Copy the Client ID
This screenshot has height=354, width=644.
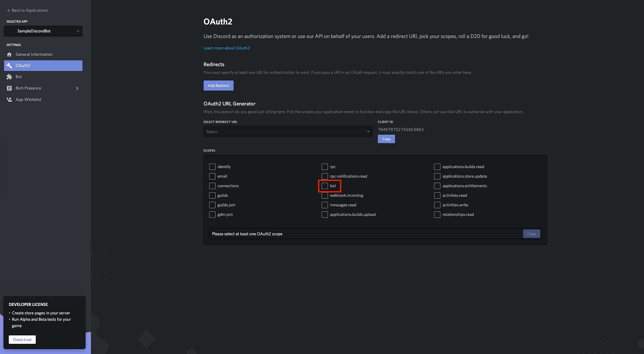(x=386, y=139)
